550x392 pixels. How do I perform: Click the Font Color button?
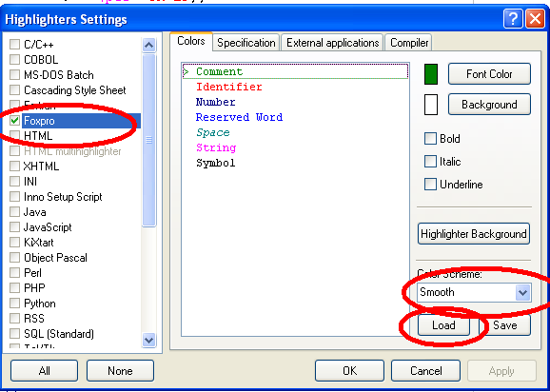489,73
